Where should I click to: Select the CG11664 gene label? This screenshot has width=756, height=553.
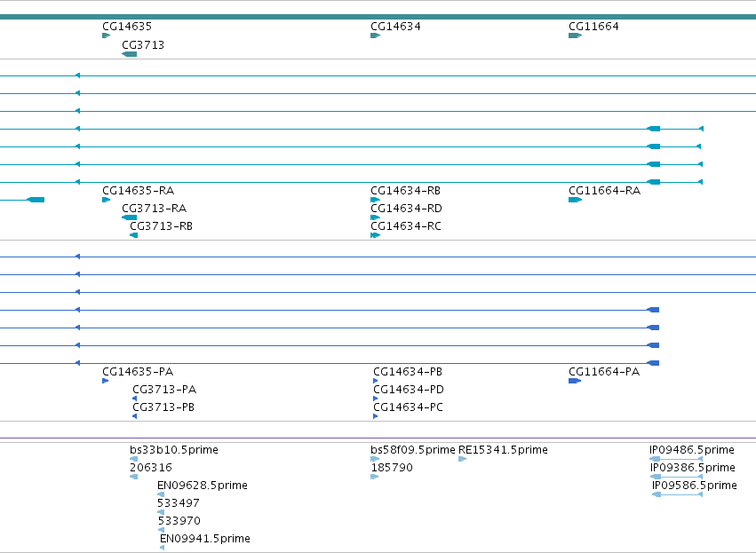click(593, 27)
